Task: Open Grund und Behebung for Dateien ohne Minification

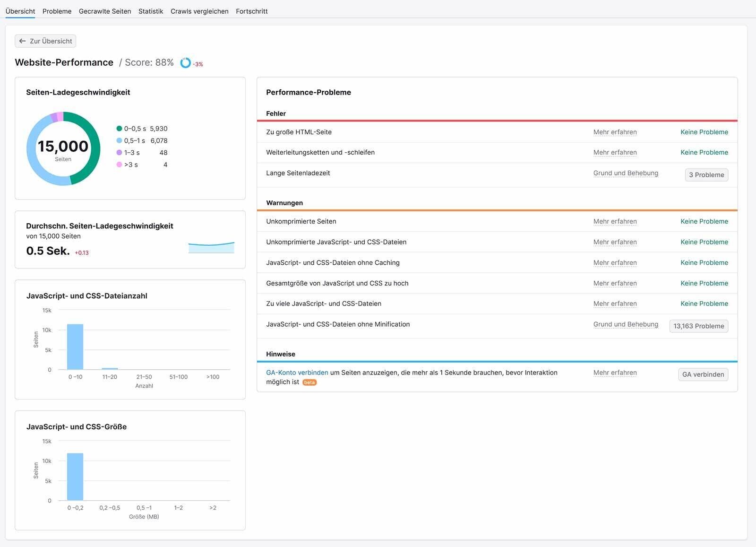Action: 626,324
